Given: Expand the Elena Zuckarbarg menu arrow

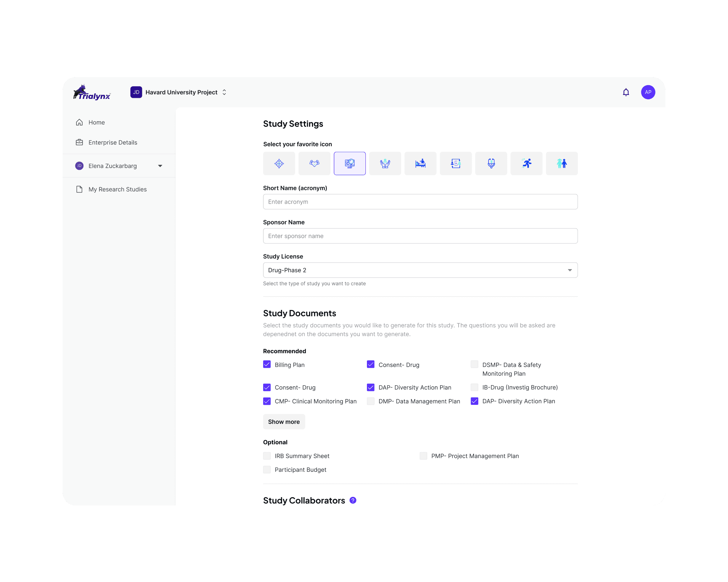Looking at the screenshot, I should (x=160, y=166).
